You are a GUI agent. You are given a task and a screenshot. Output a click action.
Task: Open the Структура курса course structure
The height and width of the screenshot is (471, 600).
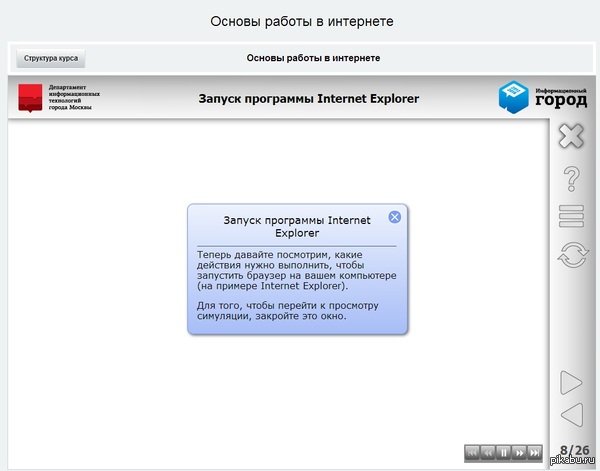tap(50, 58)
